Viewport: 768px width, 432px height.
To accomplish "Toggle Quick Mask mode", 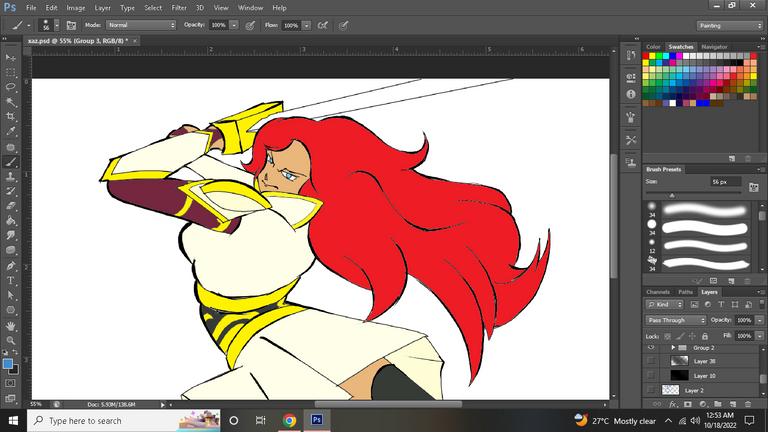I will pos(10,383).
